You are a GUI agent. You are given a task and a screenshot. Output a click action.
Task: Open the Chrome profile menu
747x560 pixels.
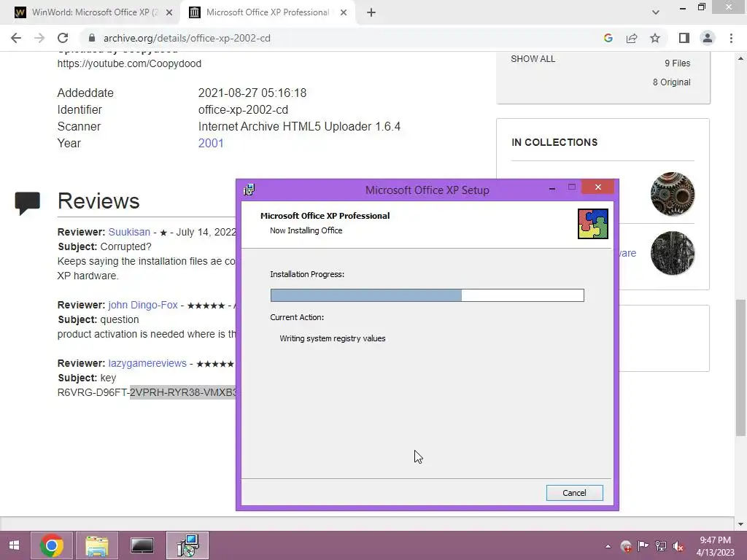pos(708,38)
